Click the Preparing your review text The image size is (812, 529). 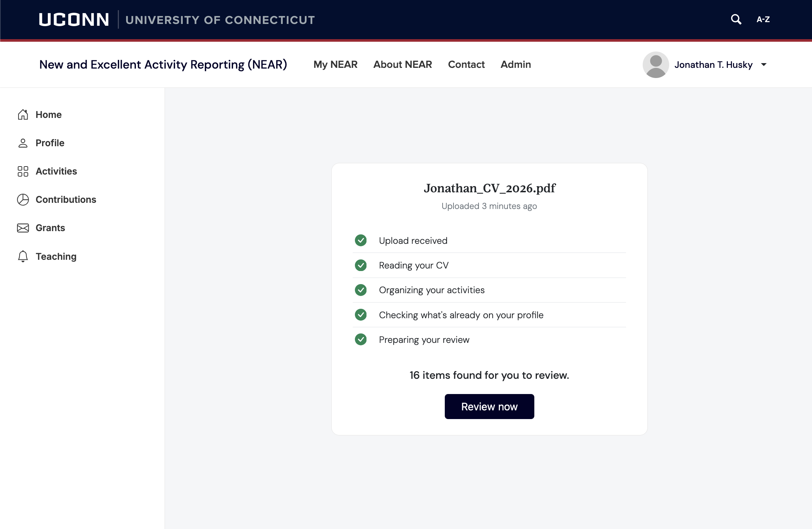pyautogui.click(x=424, y=340)
